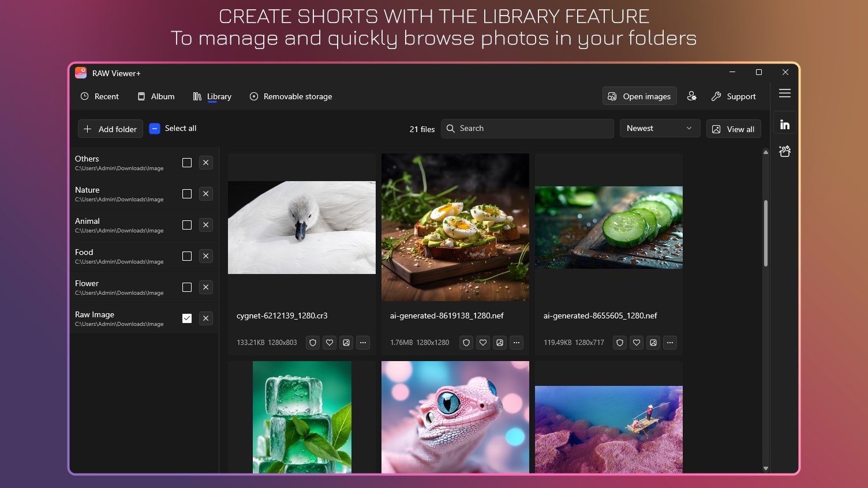The width and height of the screenshot is (868, 488).
Task: Expand the Newest sort dropdown
Action: point(660,128)
